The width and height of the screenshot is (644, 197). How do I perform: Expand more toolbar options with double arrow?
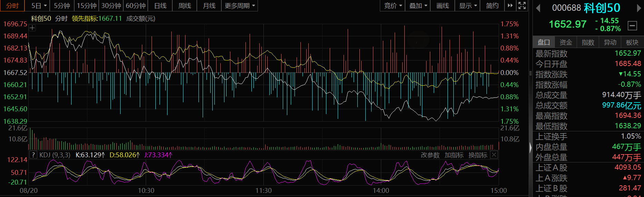510,6
